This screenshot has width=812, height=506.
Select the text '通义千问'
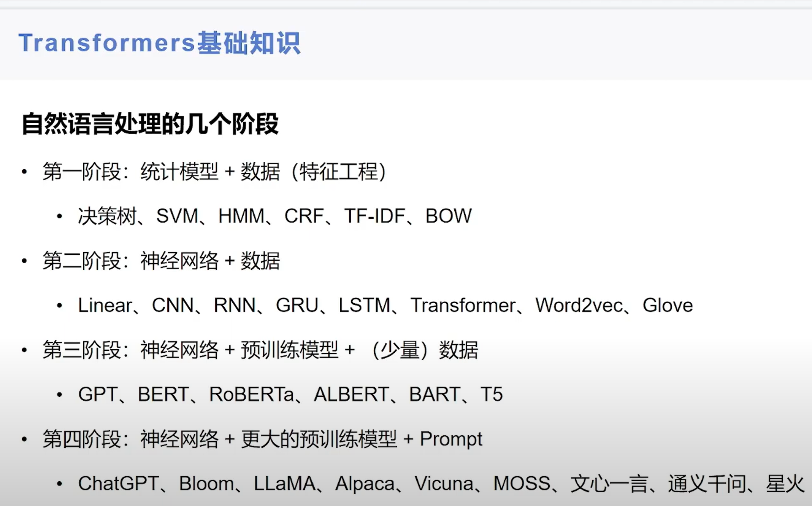(x=707, y=484)
